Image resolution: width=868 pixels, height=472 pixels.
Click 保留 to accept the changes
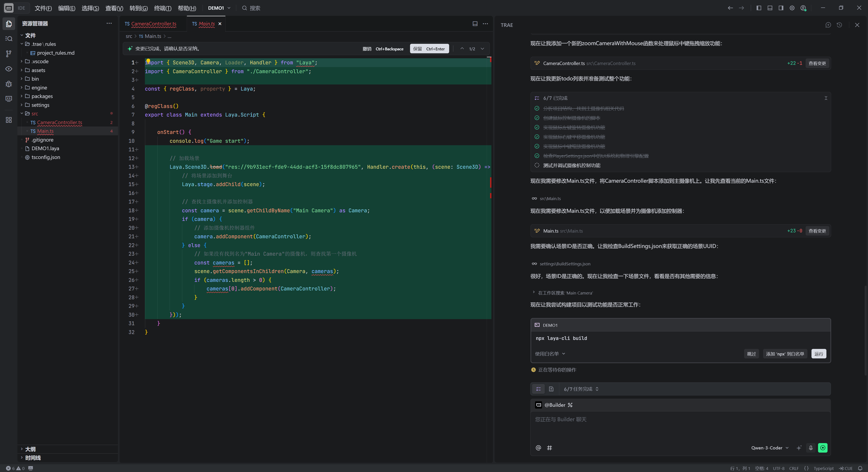coord(429,49)
